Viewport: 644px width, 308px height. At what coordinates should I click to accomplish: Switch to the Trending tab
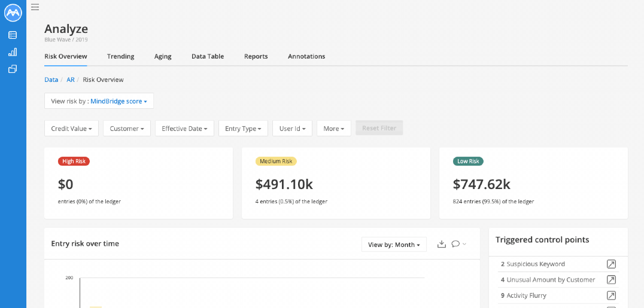tap(121, 56)
